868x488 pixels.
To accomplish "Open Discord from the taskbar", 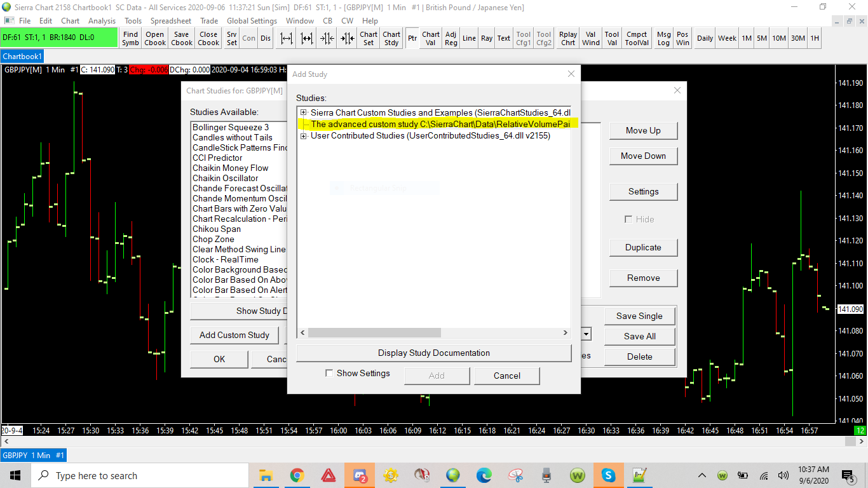I will tap(360, 475).
